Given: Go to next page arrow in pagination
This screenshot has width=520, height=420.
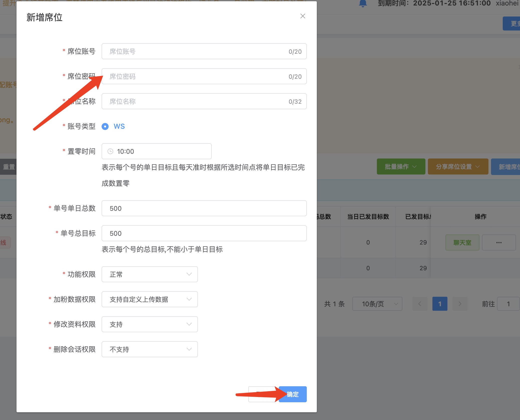Looking at the screenshot, I should click(460, 304).
